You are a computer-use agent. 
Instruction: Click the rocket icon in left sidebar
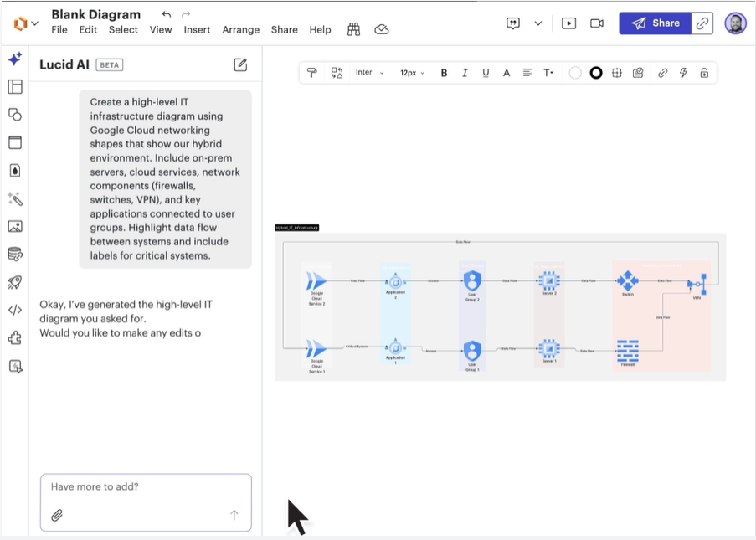pos(15,282)
